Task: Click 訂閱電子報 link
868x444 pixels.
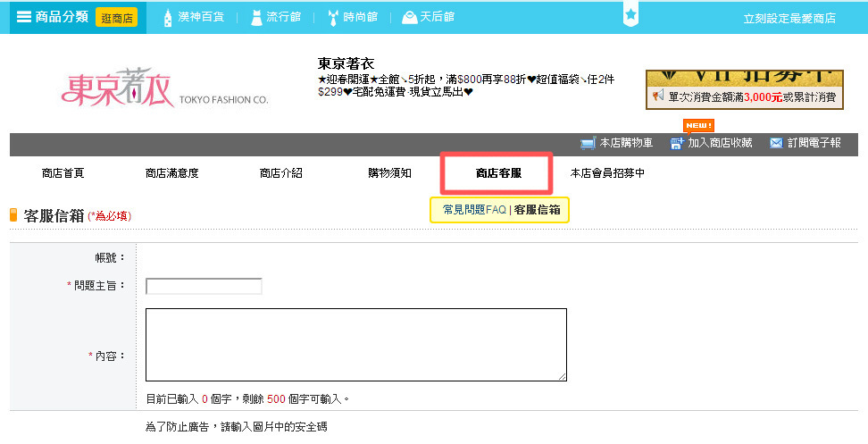Action: click(x=814, y=143)
